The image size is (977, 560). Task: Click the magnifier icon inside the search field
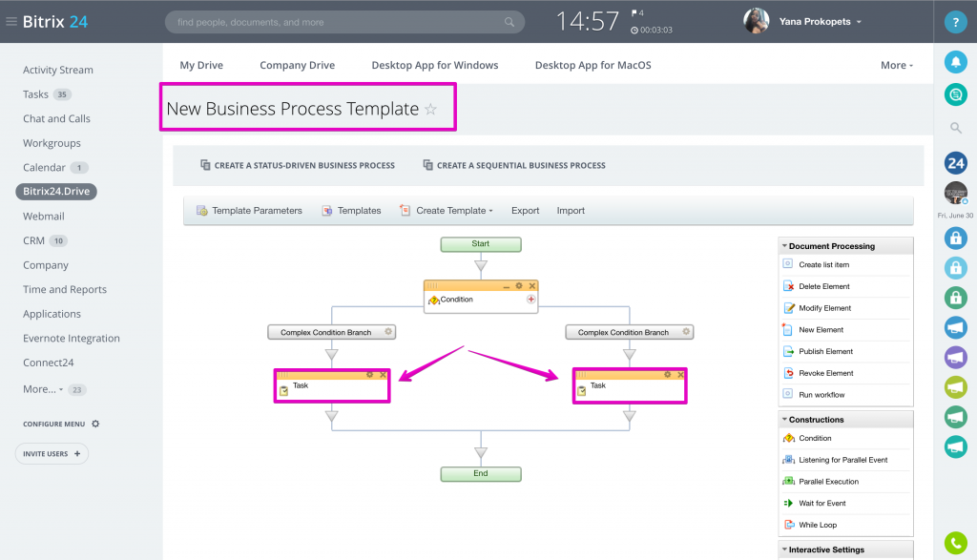click(509, 22)
